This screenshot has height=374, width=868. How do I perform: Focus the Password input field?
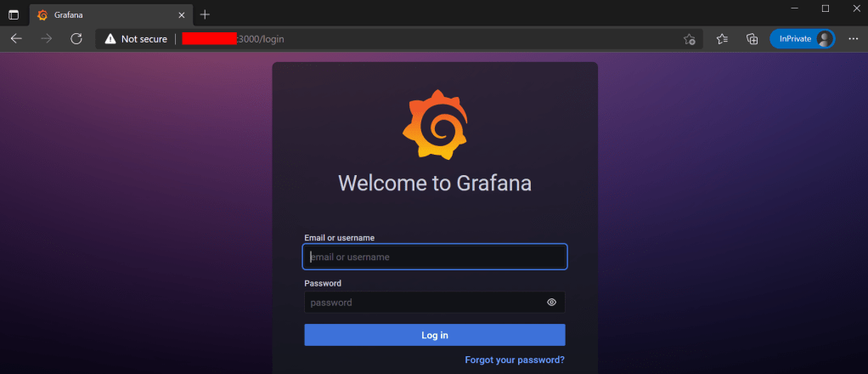(x=435, y=303)
